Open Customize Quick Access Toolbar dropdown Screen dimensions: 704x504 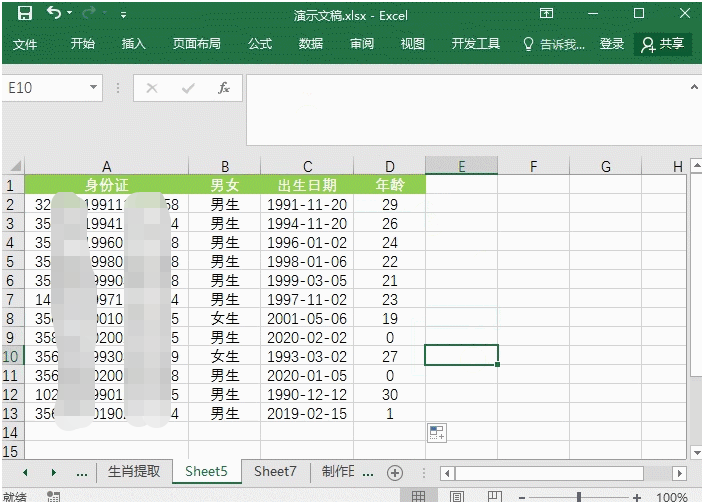(123, 15)
